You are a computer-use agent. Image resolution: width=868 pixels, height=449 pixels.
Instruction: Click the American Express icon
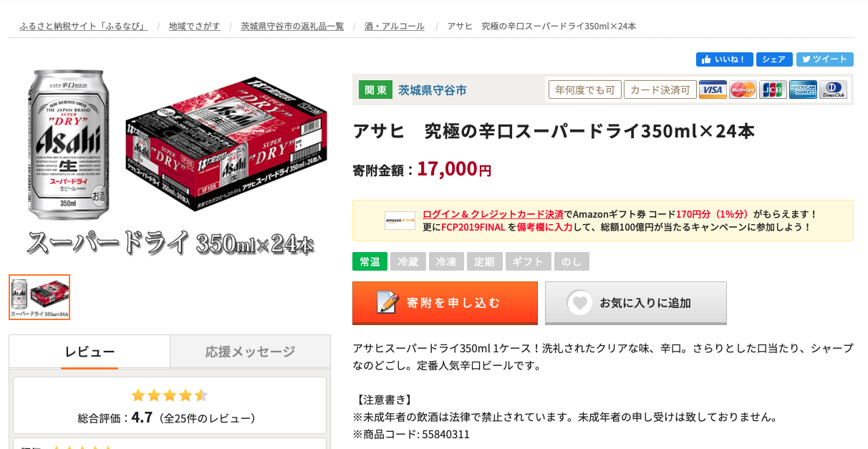coord(803,90)
